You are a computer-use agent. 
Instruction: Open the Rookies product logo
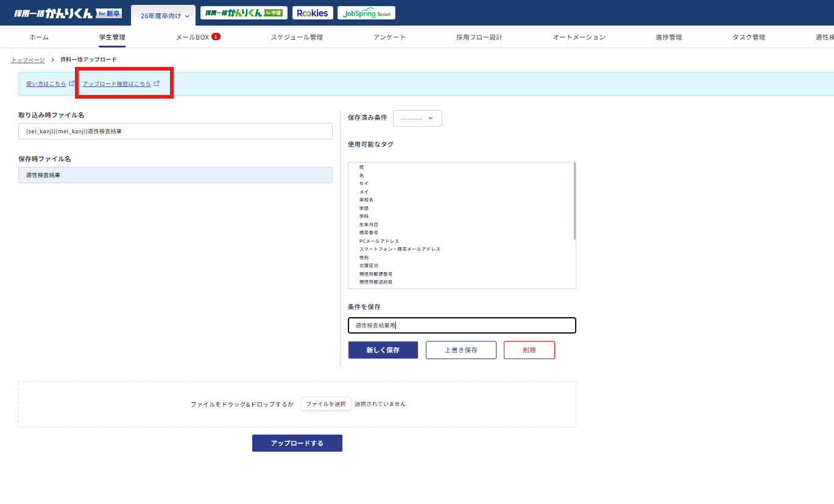point(312,13)
